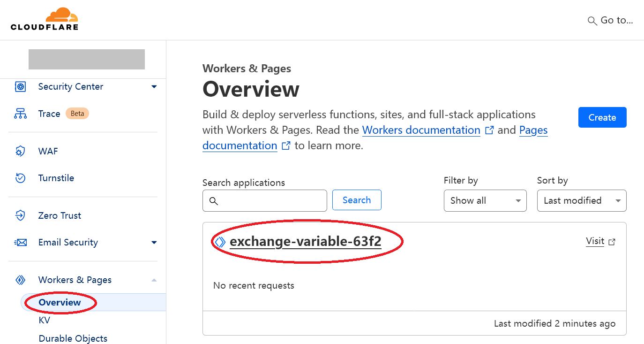Open Security Center in sidebar
The height and width of the screenshot is (344, 644).
click(x=71, y=86)
